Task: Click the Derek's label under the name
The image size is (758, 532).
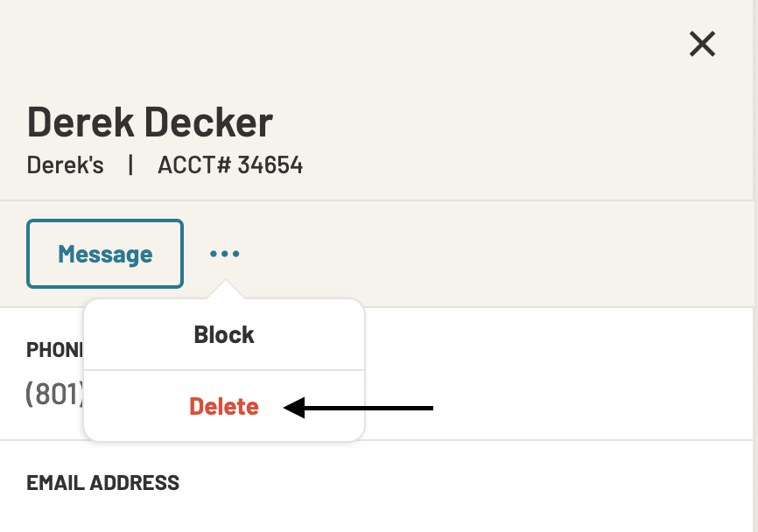Action: (65, 164)
